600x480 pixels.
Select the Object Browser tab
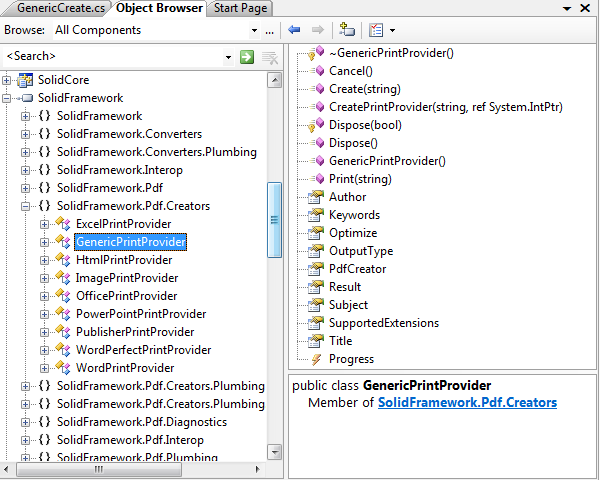click(x=159, y=8)
